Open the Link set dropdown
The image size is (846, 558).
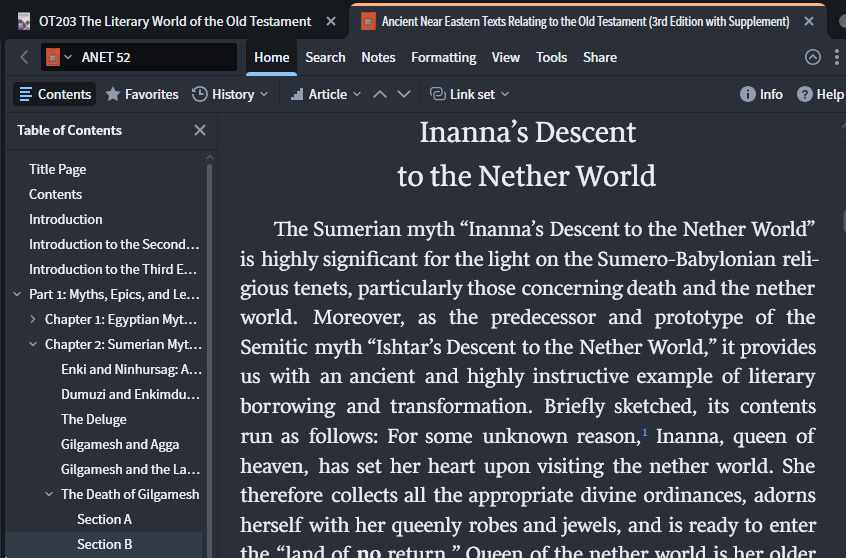pos(469,94)
